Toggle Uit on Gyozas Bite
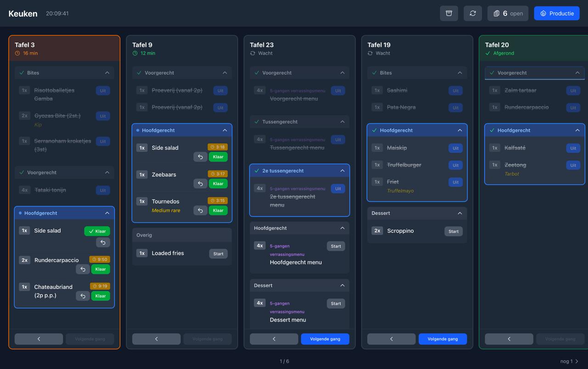Screen dimensions: 588x369 [103, 116]
